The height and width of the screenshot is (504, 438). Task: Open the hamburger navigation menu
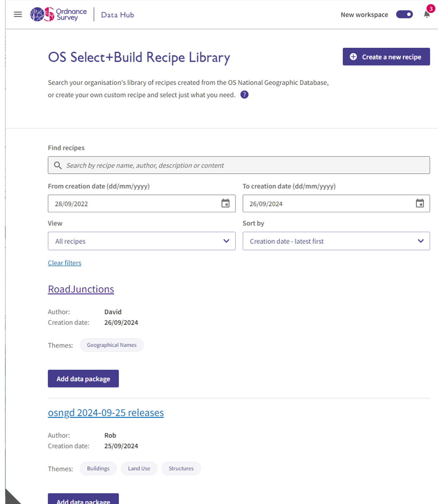point(18,14)
